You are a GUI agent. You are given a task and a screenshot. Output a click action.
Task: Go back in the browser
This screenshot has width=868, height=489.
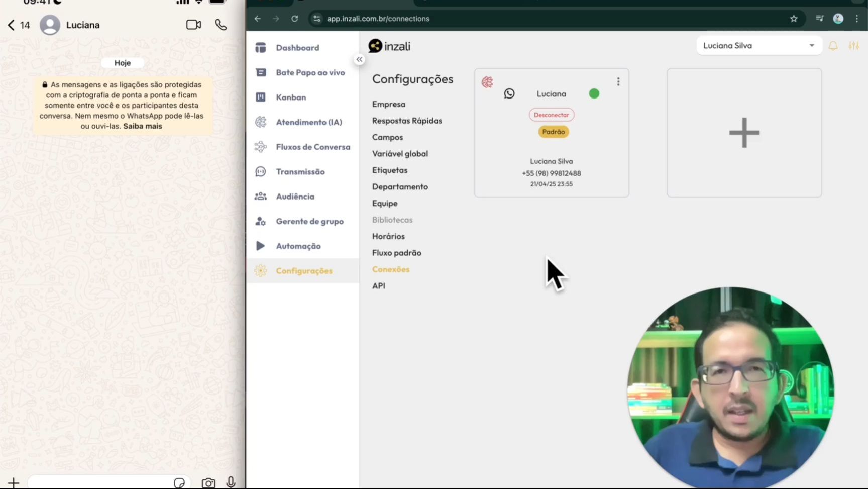pyautogui.click(x=258, y=19)
